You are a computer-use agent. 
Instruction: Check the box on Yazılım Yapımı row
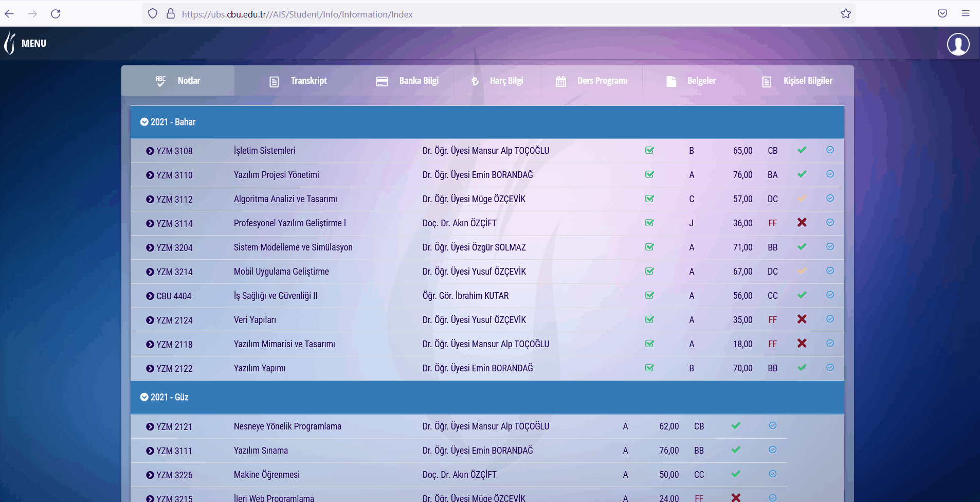(649, 368)
